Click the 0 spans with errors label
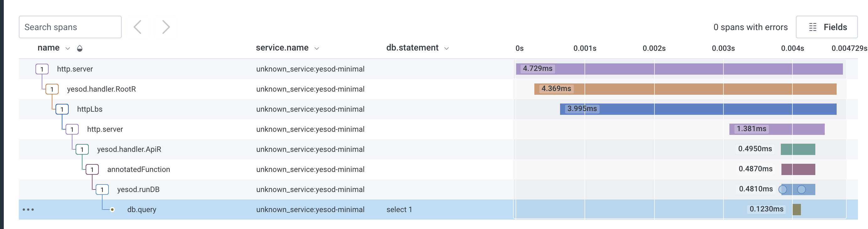This screenshot has height=229, width=868. coord(750,27)
